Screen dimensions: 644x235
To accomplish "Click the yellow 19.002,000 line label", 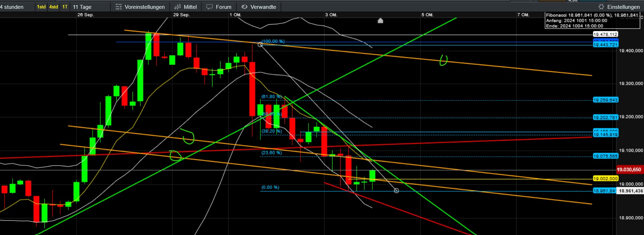I will click(605, 179).
